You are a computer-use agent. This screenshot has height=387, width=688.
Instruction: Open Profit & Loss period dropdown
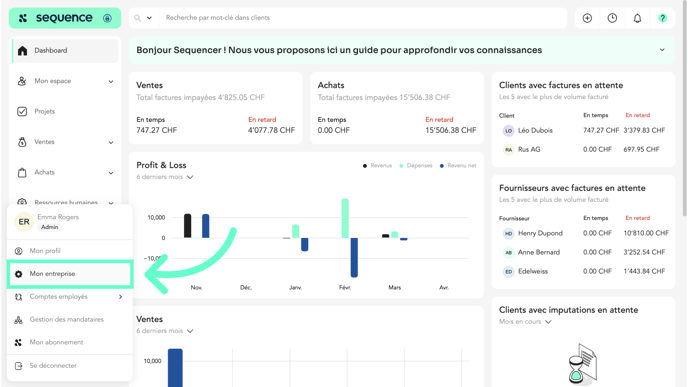(x=165, y=177)
